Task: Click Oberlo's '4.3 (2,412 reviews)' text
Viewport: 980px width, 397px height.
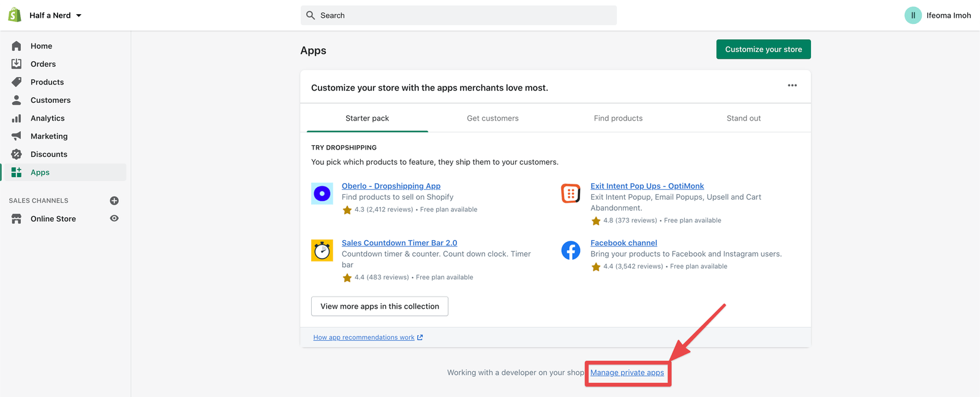Action: tap(384, 210)
